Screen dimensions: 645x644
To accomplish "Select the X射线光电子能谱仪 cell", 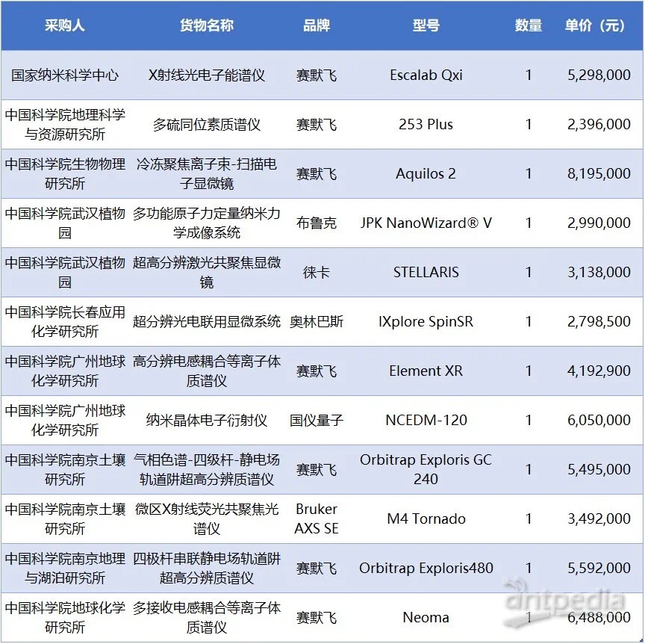I will pyautogui.click(x=207, y=75).
